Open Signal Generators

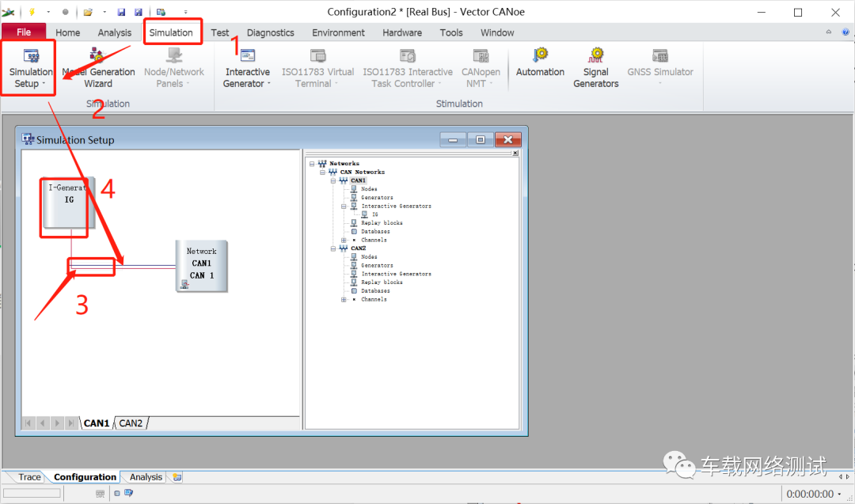tap(595, 67)
